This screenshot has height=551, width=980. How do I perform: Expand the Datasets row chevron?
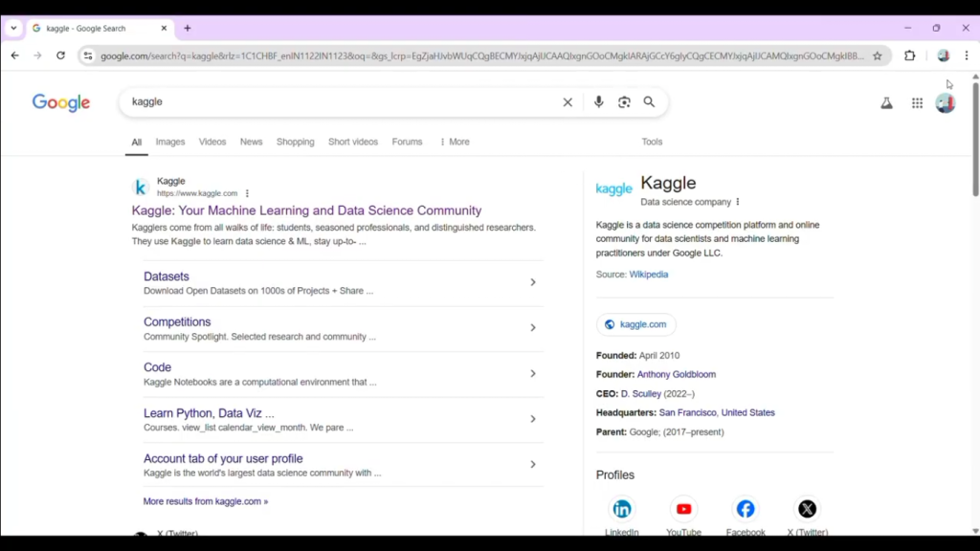(x=533, y=282)
